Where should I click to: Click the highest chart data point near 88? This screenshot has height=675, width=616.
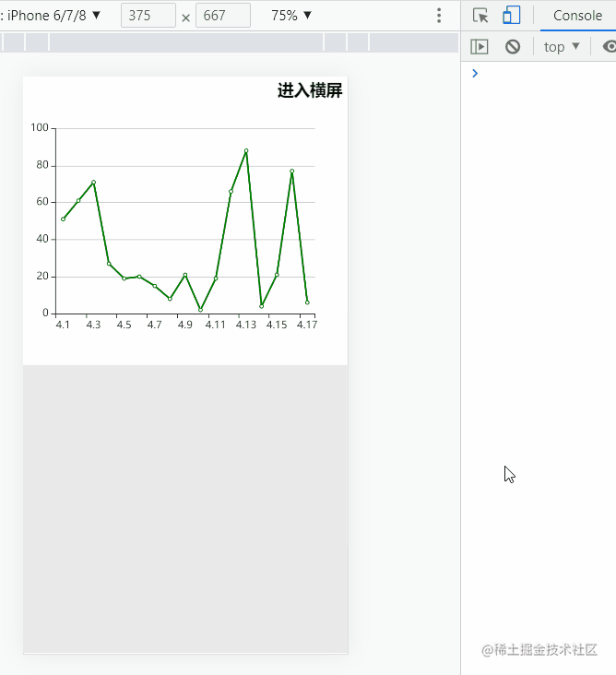pos(246,150)
